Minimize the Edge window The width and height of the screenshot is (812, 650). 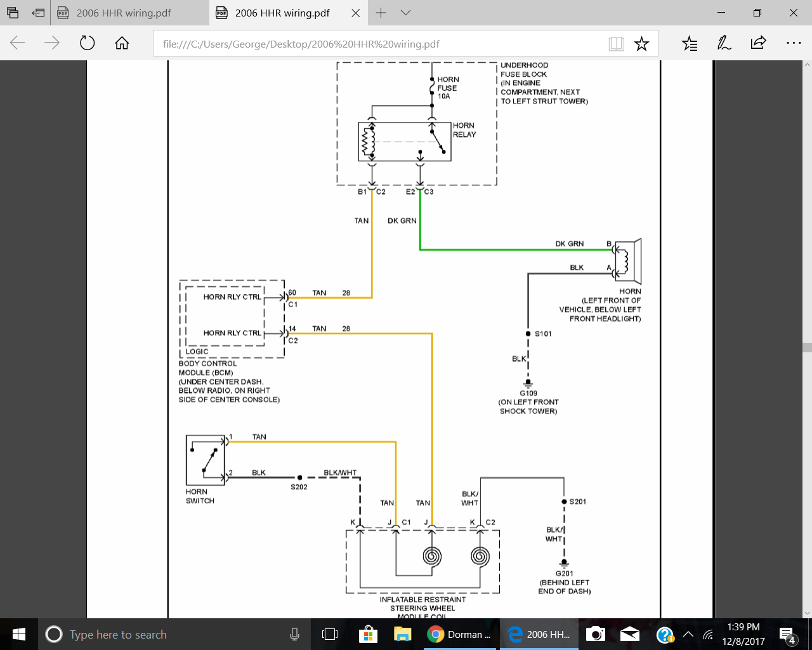pyautogui.click(x=721, y=13)
